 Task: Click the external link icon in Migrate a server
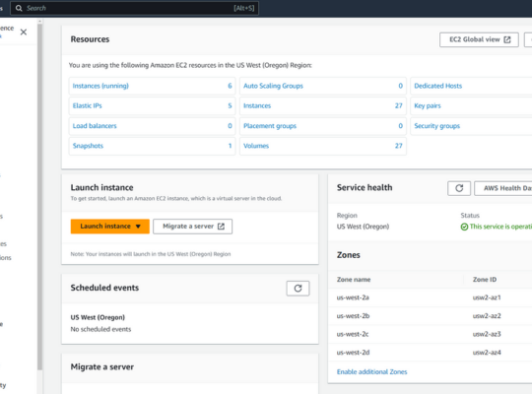(221, 227)
